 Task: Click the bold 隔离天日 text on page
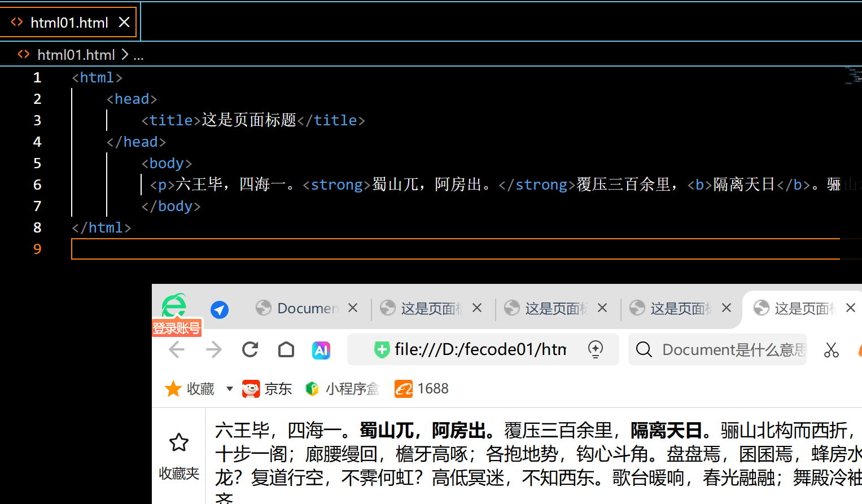point(666,431)
